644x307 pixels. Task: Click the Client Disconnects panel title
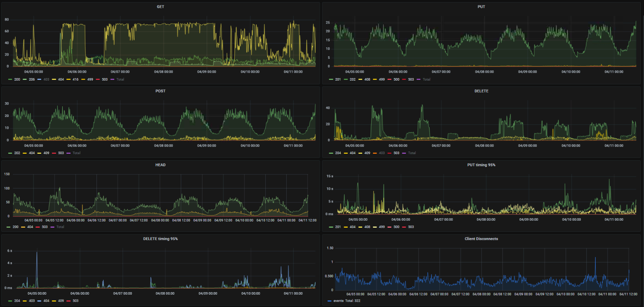tap(481, 239)
